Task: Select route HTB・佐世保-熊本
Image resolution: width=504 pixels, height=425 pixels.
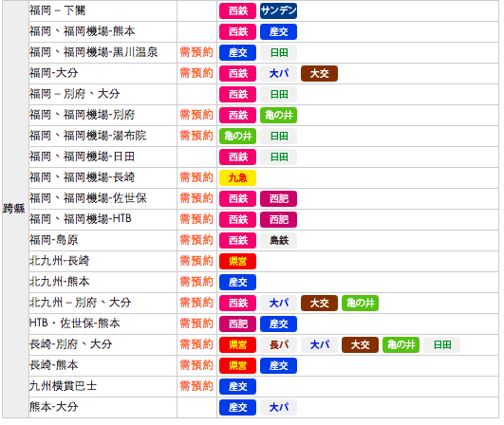Action: (75, 323)
